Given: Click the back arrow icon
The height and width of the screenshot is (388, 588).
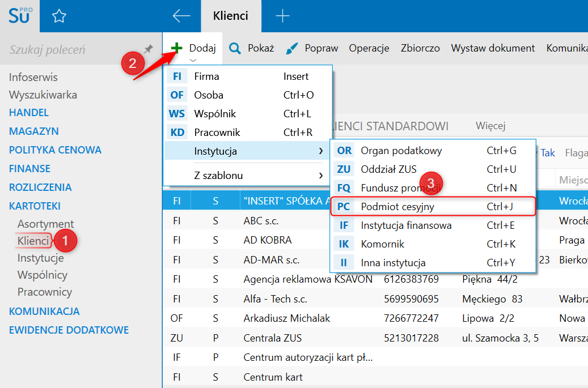Looking at the screenshot, I should point(181,16).
